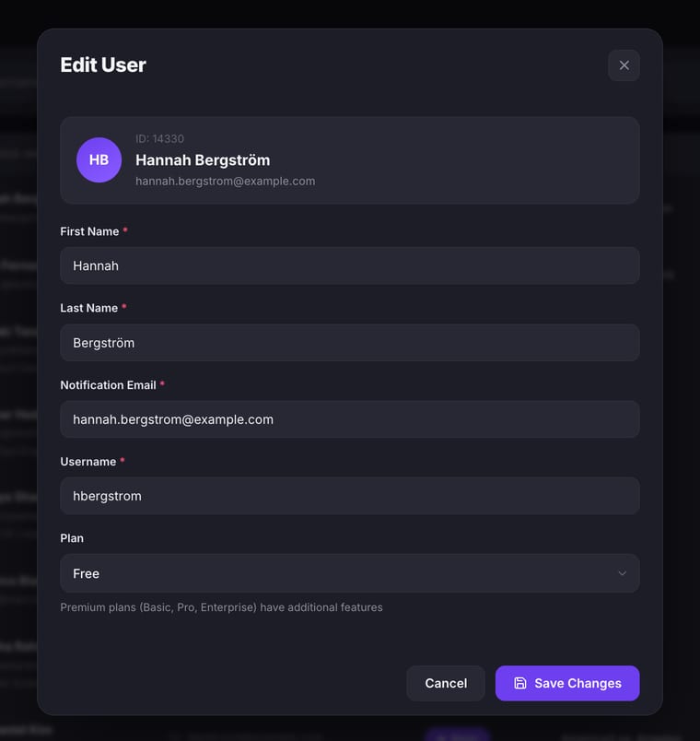The height and width of the screenshot is (741, 700).
Task: Click the Cancel button
Action: [x=446, y=683]
